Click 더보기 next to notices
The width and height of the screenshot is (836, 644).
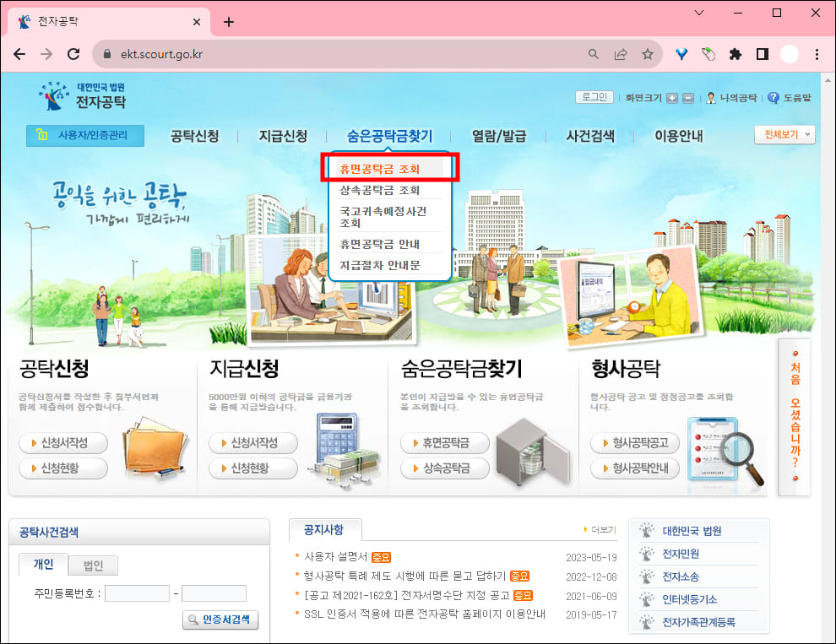coord(601,530)
